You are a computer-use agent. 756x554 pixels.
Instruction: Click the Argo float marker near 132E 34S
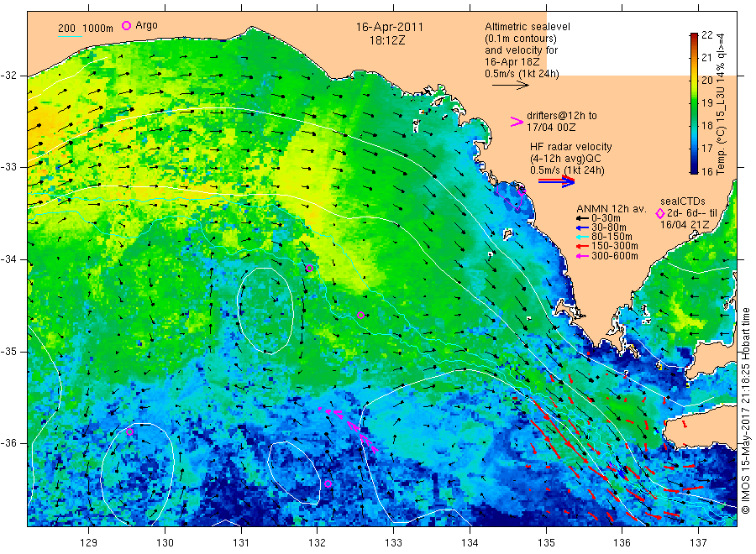[x=309, y=269]
